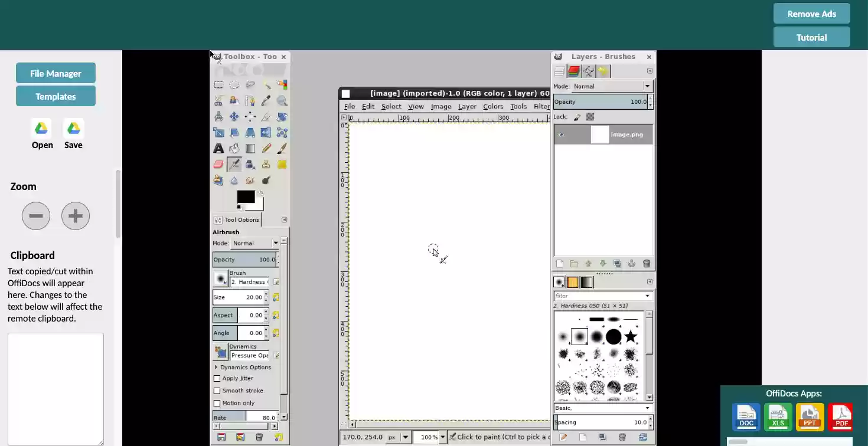Screen dimensions: 868x446
Task: Select the Move tool
Action: 234,116
